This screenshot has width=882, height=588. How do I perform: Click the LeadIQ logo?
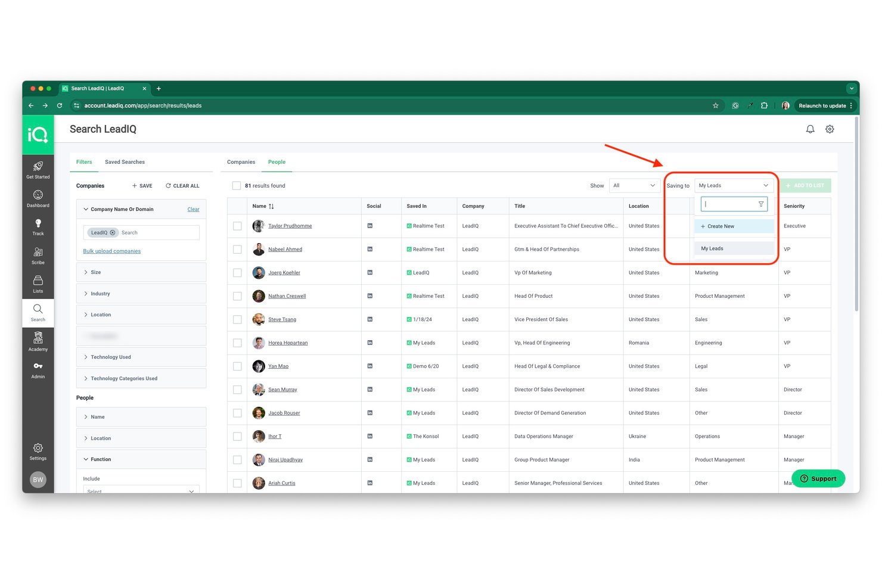38,135
